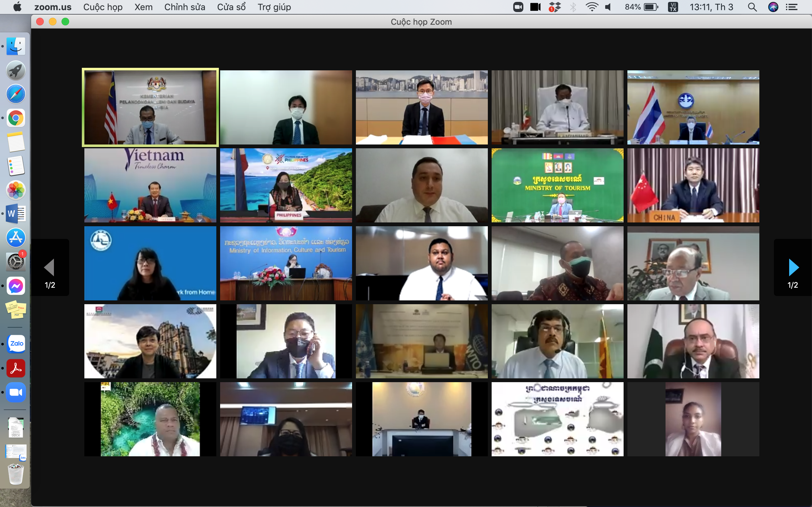
Task: Switch Vietnamese Telex input source menu
Action: pos(673,7)
